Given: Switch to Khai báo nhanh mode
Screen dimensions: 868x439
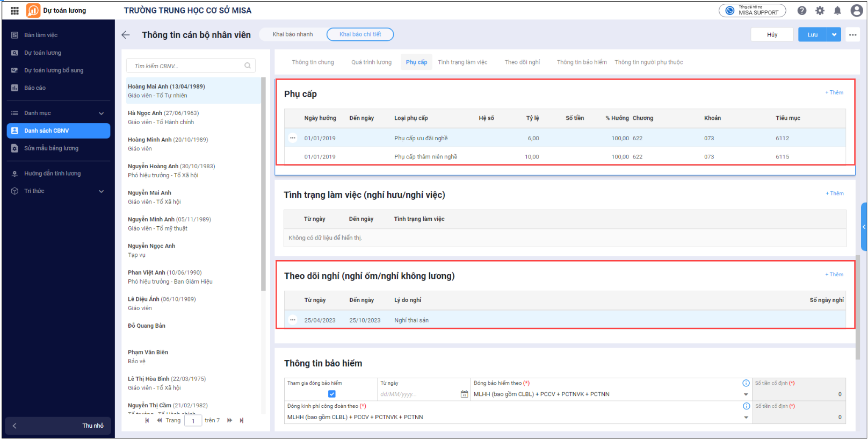Looking at the screenshot, I should 292,34.
